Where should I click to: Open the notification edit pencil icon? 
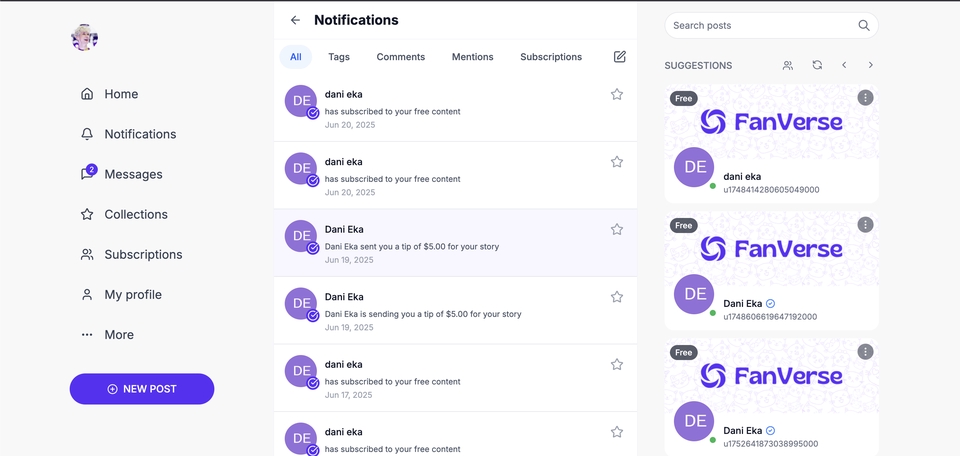pos(620,57)
